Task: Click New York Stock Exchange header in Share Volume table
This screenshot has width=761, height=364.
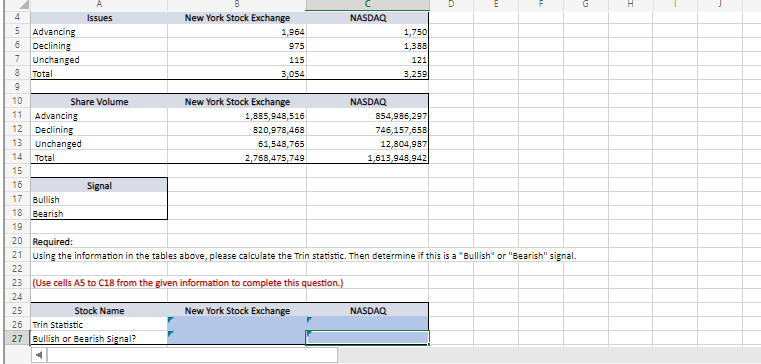Action: click(237, 102)
